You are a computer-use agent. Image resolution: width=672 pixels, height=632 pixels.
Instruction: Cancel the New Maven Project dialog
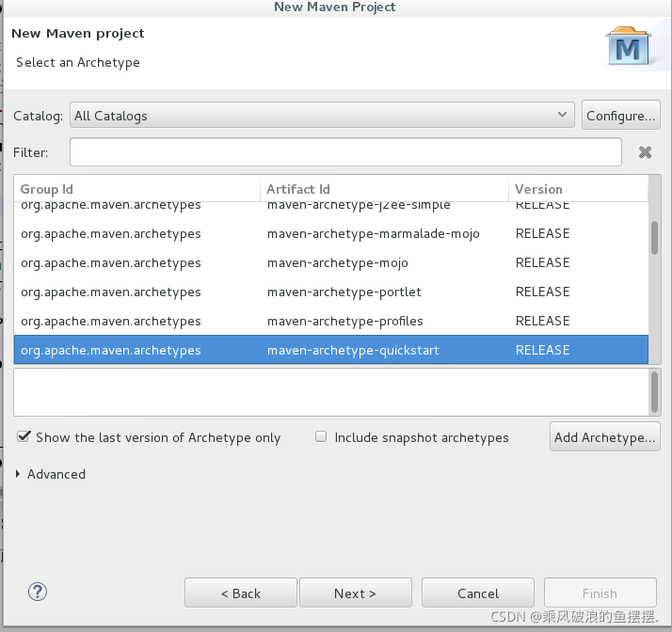click(x=478, y=593)
